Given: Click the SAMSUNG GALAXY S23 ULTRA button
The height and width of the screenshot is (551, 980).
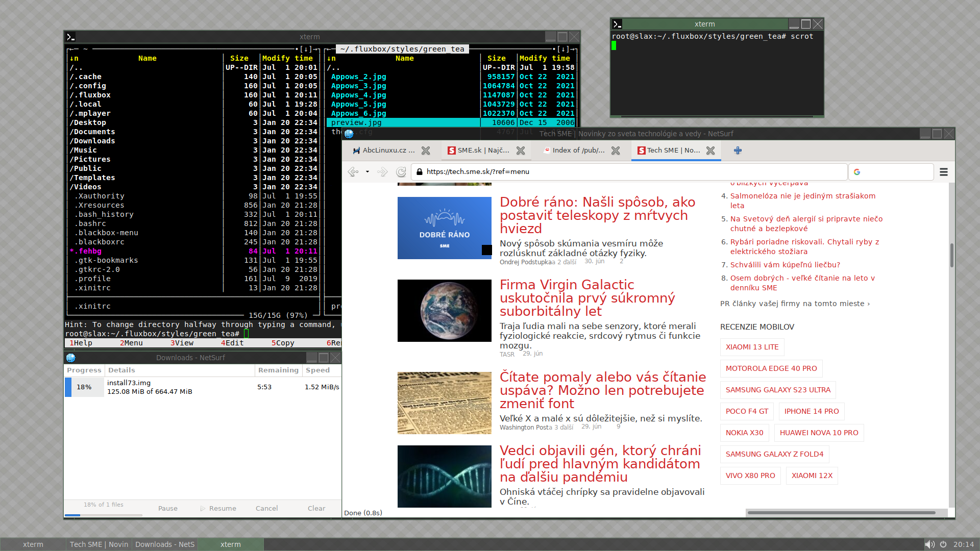Looking at the screenshot, I should point(778,390).
